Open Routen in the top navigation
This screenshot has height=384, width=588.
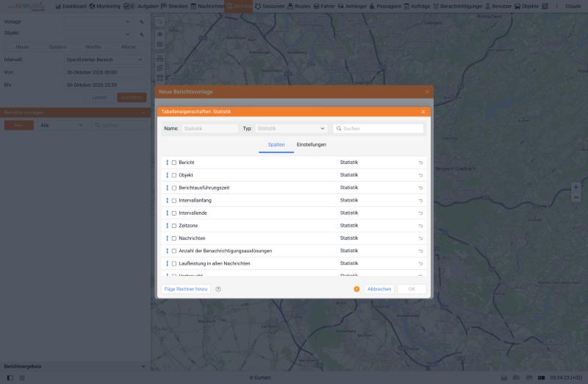pos(299,6)
